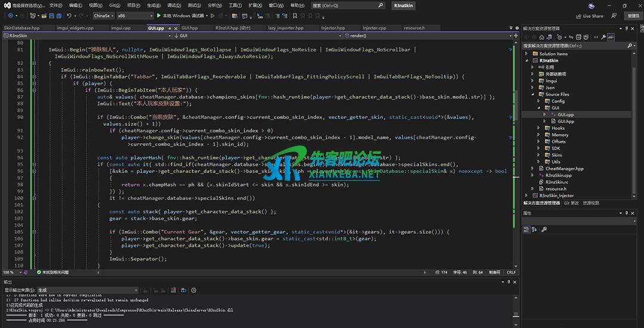Viewport: 644px width, 328px height.
Task: Click the wrench Properties icon in Solution Explorer
Action: (x=603, y=37)
